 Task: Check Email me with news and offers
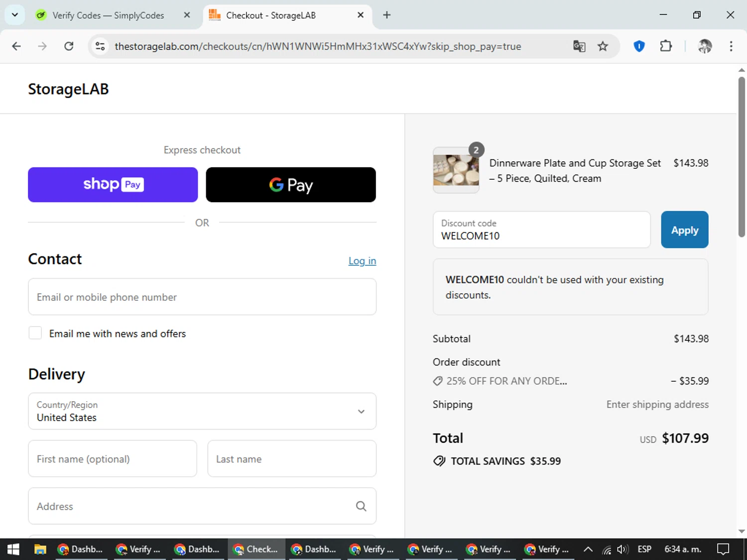(x=35, y=333)
